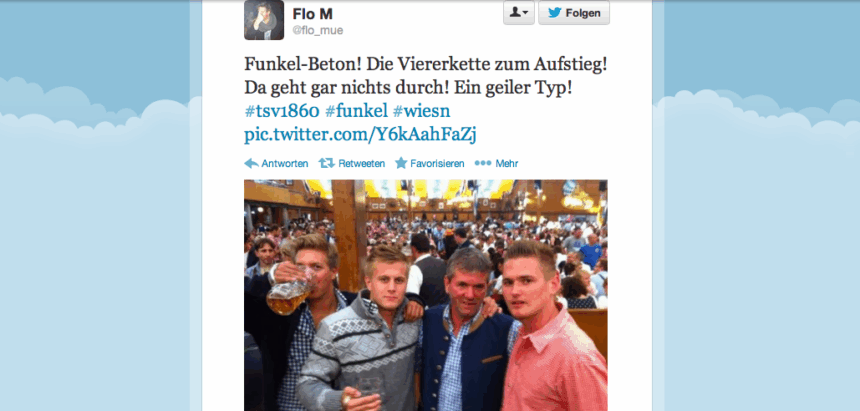Click the Flo M profile avatar
The image size is (860, 411).
(264, 20)
